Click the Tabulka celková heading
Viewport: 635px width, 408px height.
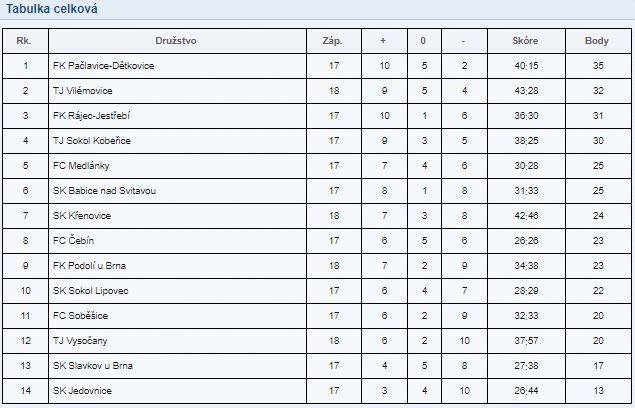coord(51,9)
